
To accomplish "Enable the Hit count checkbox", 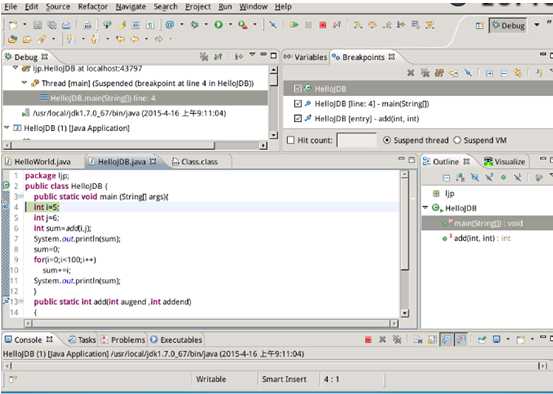I will [x=291, y=140].
